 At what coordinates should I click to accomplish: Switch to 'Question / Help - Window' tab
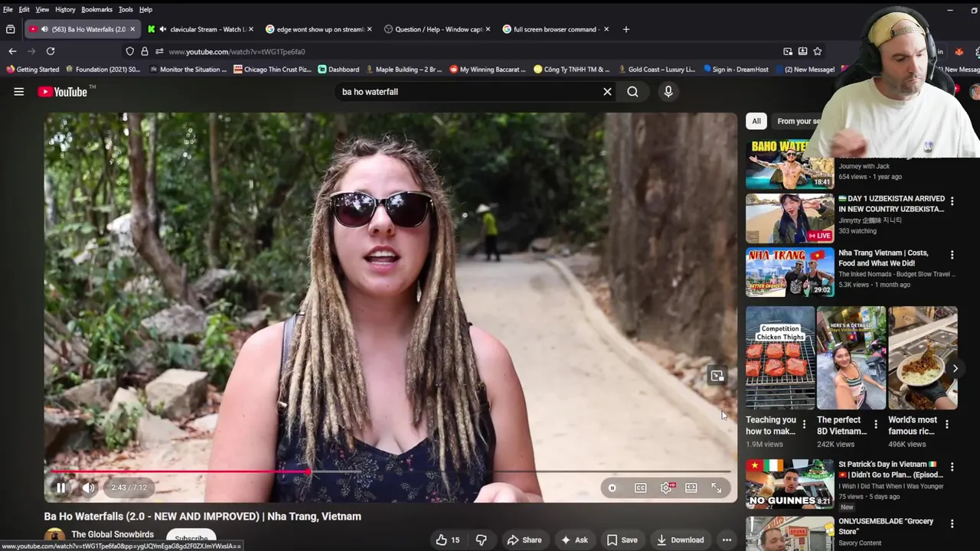pyautogui.click(x=436, y=29)
